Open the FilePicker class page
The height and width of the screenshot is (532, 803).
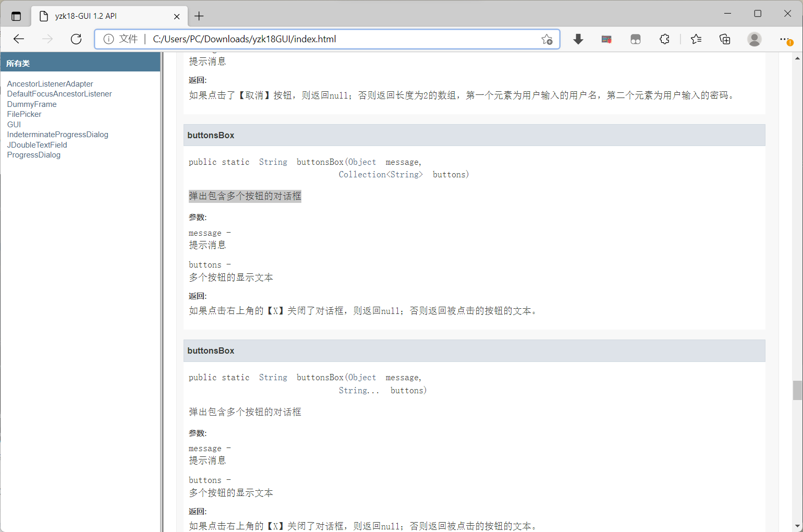click(24, 114)
